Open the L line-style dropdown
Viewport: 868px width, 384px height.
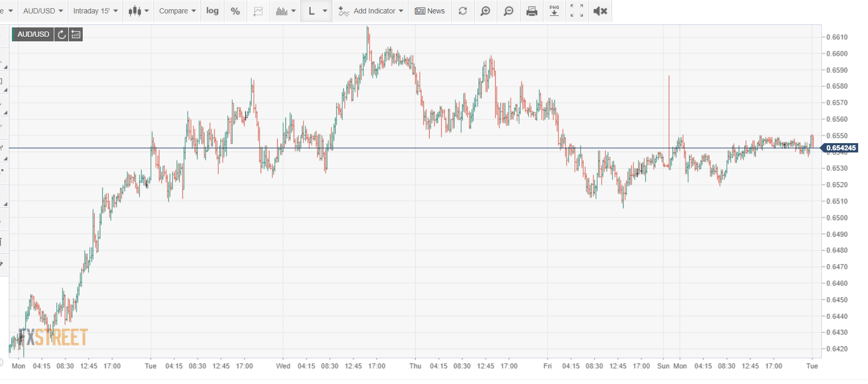pos(316,11)
